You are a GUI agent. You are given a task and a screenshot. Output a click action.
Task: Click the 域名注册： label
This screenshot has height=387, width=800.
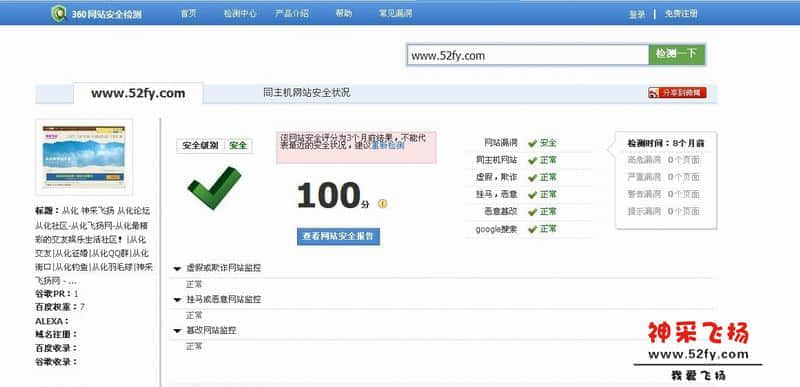[x=56, y=334]
